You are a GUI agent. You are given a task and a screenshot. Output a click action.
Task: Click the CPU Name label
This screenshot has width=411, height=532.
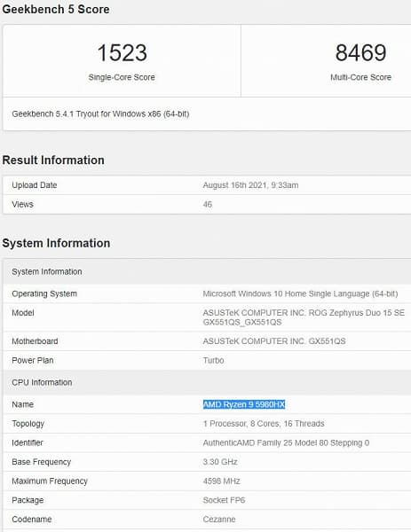(22, 404)
